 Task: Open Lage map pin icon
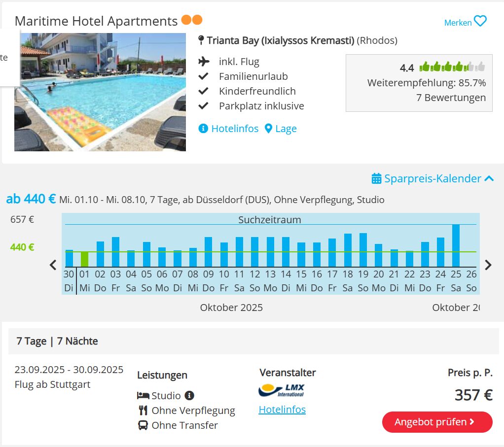coord(268,129)
